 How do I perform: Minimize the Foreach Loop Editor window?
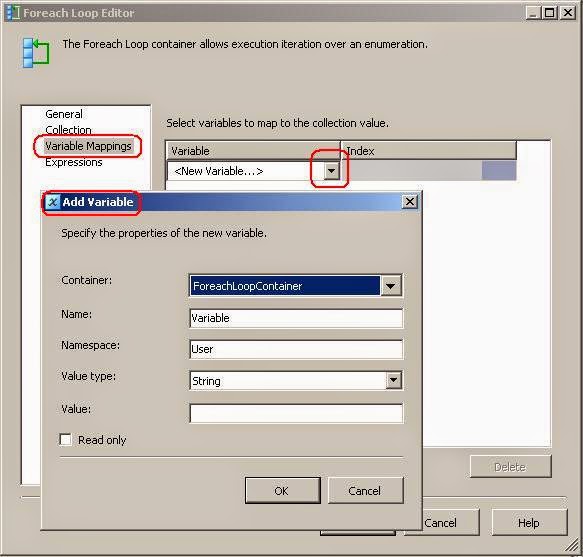pyautogui.click(x=532, y=13)
